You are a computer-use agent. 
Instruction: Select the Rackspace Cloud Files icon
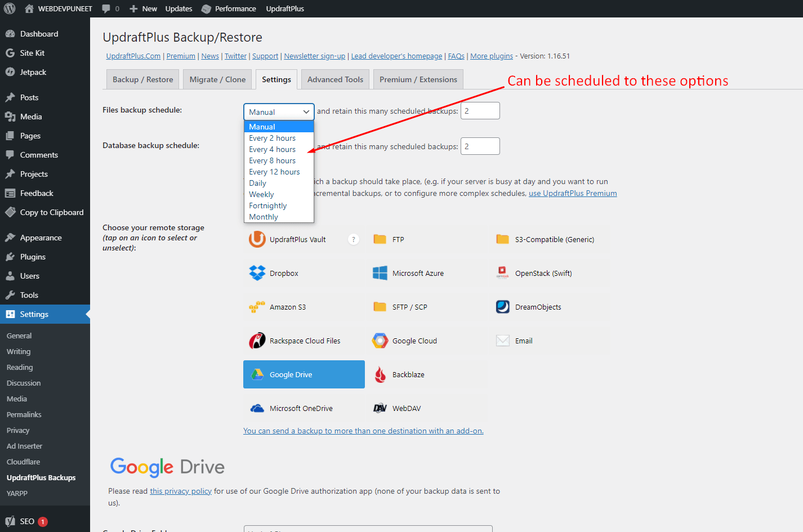coord(257,341)
